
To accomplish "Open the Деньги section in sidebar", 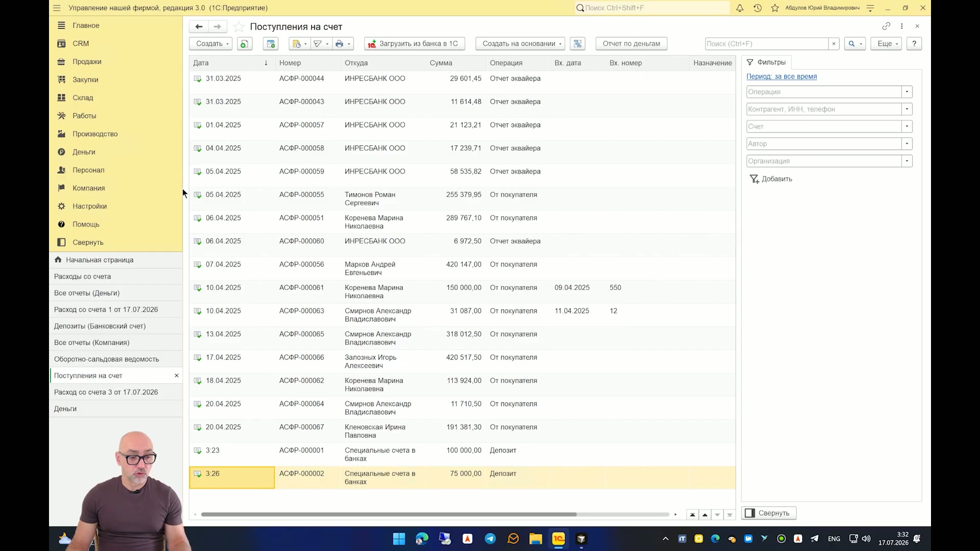I will [x=84, y=152].
